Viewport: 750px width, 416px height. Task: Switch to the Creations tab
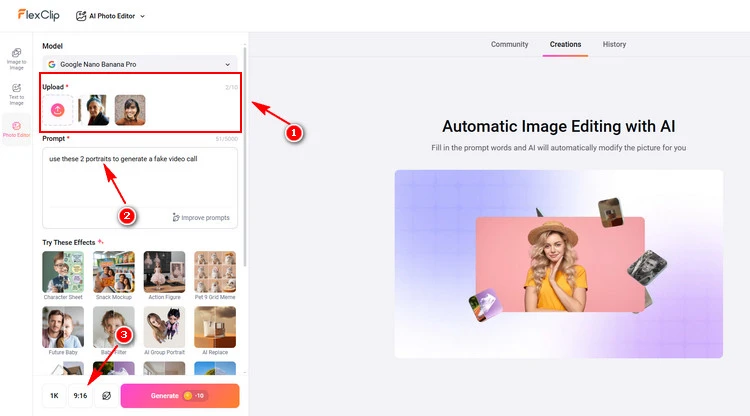pos(565,44)
